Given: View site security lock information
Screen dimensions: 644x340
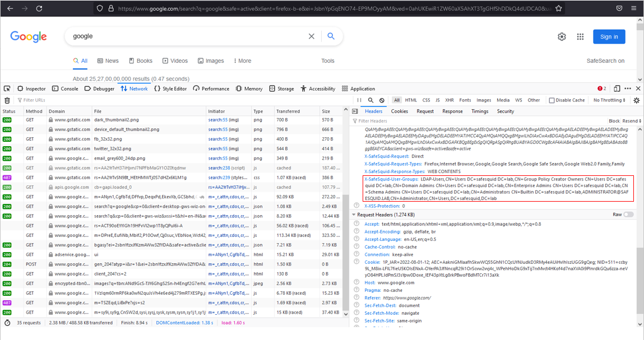Looking at the screenshot, I should click(111, 8).
